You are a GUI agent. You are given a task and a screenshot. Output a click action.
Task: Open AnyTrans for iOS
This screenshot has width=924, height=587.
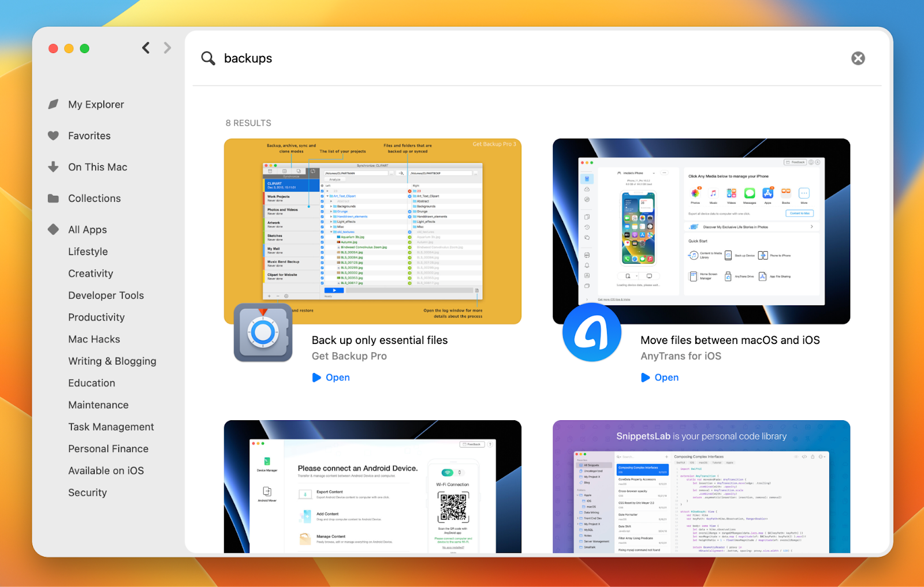tap(660, 377)
